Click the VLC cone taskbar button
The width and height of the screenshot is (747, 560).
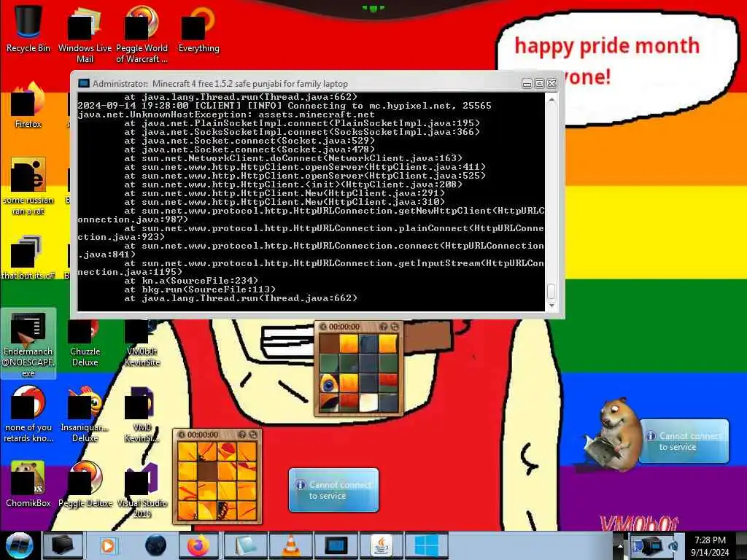pos(291,545)
